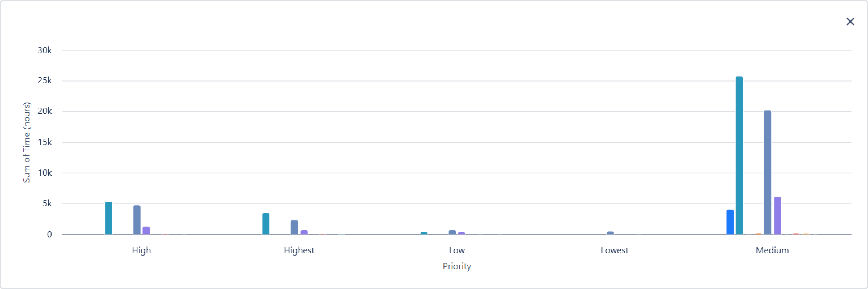Click the Sum of Time (hours) axis title

point(27,142)
